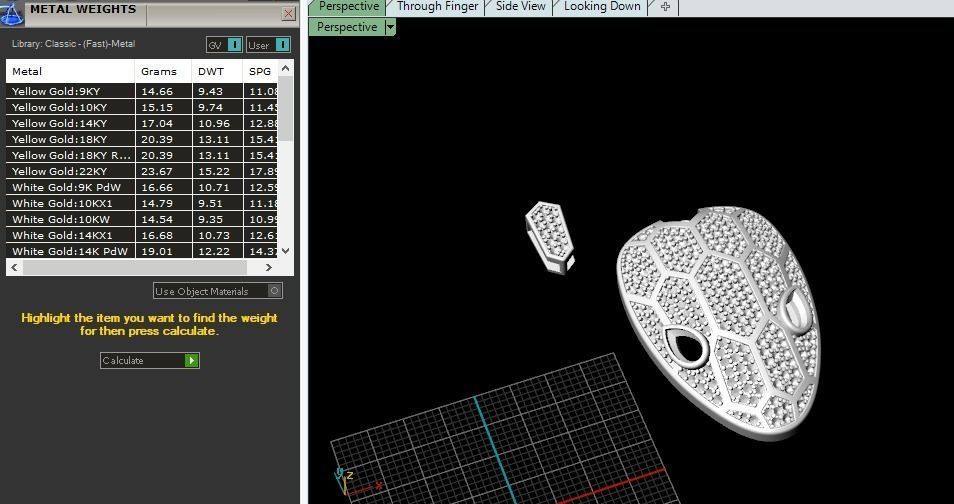Switch to the Perspective tab
The image size is (954, 504).
(349, 7)
